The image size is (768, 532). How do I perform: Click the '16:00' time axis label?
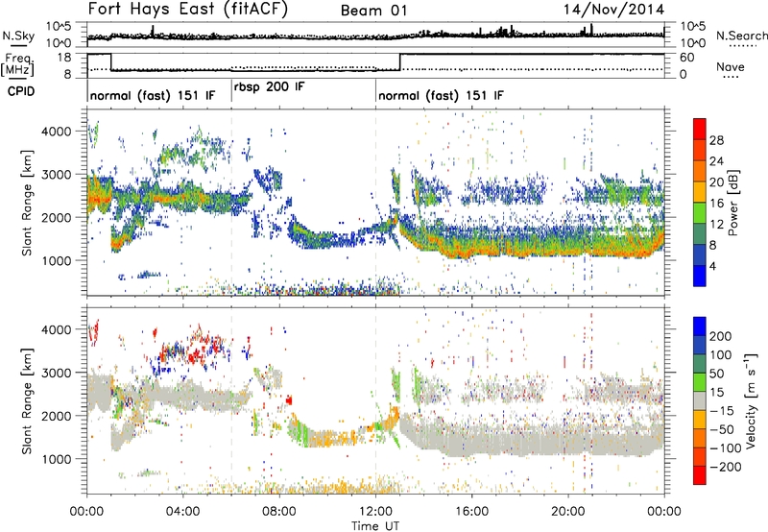coord(471,512)
